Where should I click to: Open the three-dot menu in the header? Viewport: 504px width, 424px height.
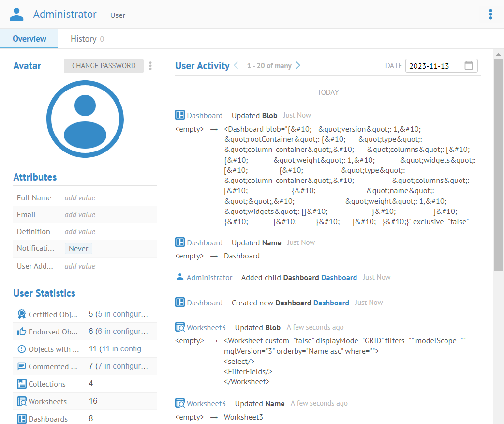[x=490, y=15]
